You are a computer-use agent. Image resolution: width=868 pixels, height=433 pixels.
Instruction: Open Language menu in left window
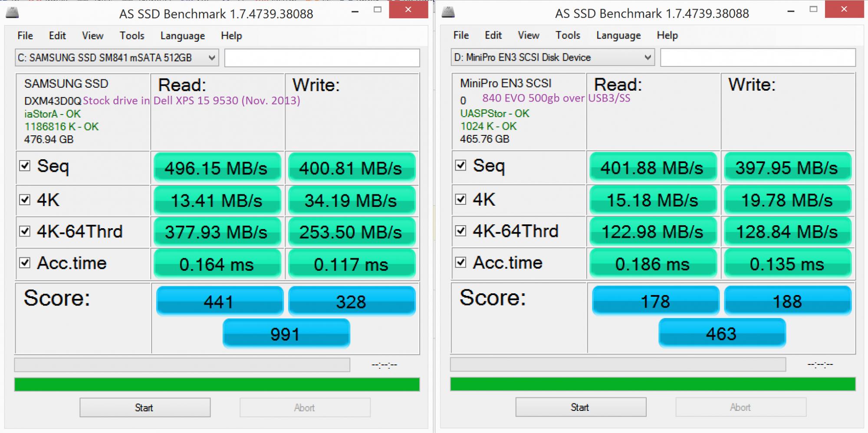[183, 36]
